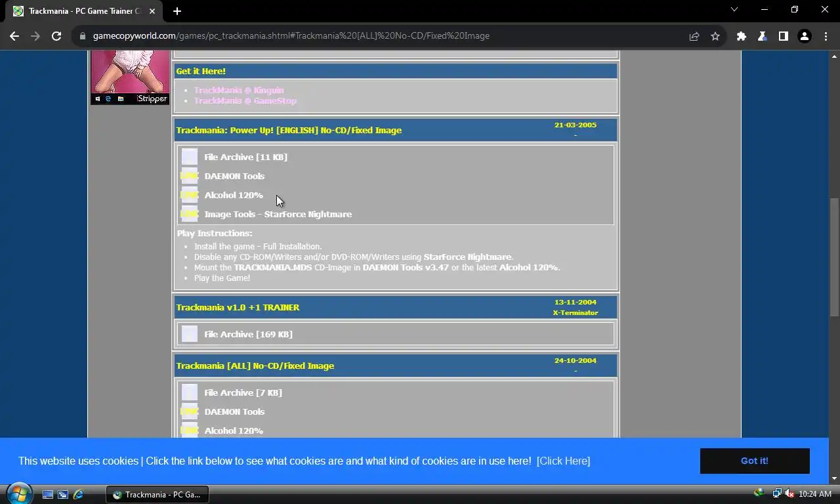Click Show Desktop in quick launch
Image resolution: width=840 pixels, height=504 pixels.
(x=48, y=494)
